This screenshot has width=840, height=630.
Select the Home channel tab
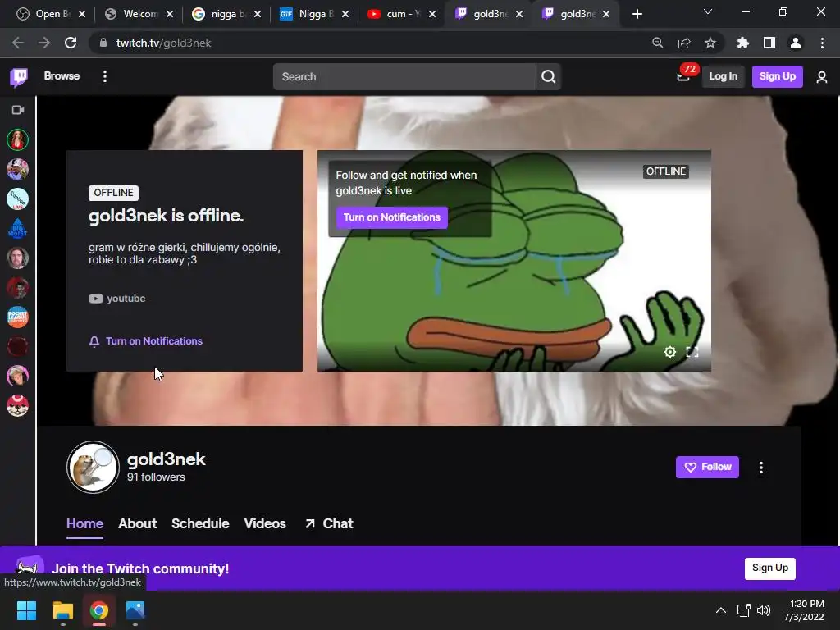pyautogui.click(x=84, y=523)
